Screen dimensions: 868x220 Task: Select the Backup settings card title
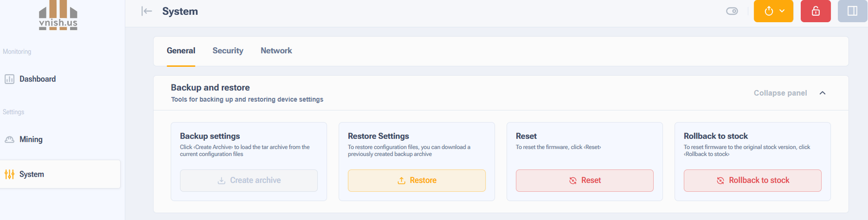coord(210,136)
